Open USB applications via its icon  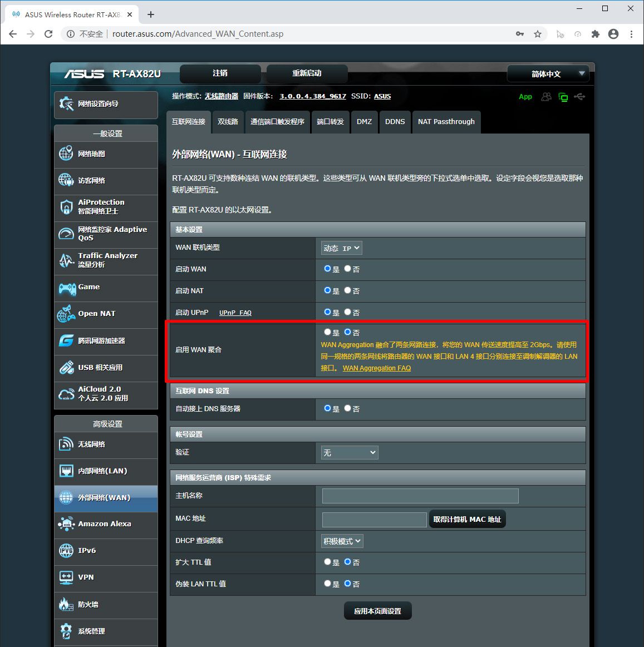point(66,368)
